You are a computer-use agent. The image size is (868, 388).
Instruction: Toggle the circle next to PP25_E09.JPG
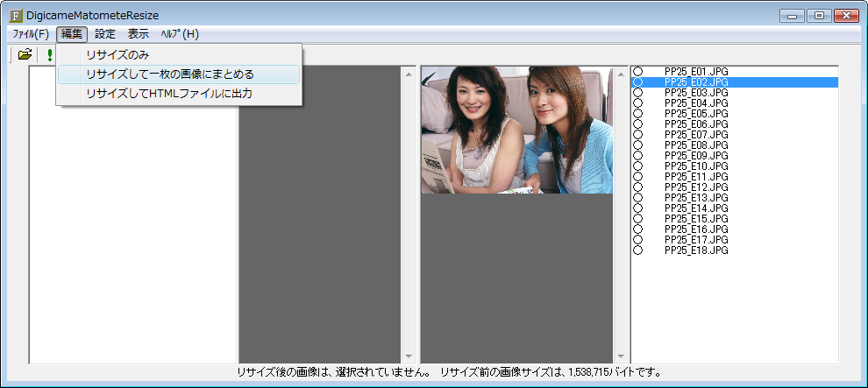(637, 155)
